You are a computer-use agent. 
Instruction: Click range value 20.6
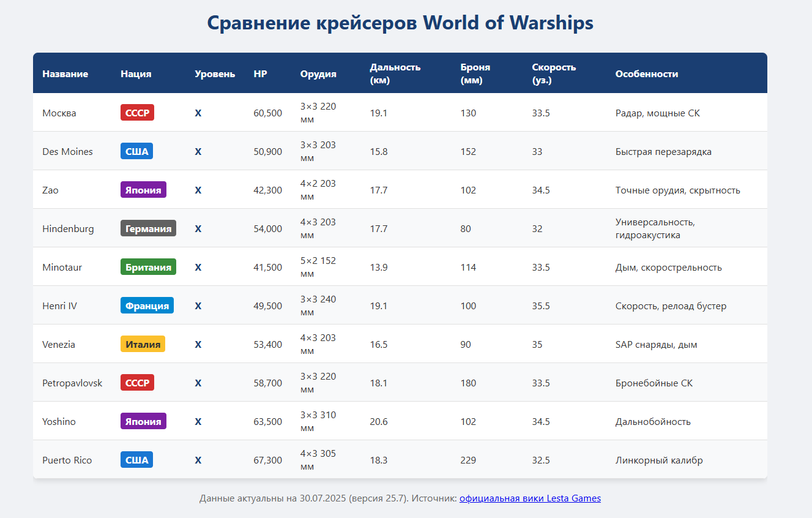(x=379, y=421)
